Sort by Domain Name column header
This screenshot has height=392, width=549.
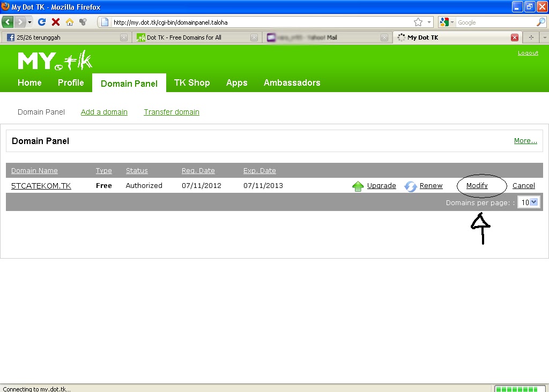[34, 171]
